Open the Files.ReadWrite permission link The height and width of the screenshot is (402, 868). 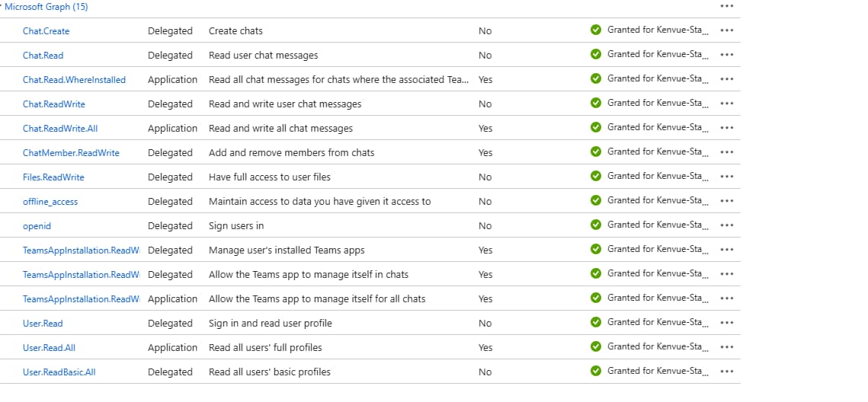53,177
